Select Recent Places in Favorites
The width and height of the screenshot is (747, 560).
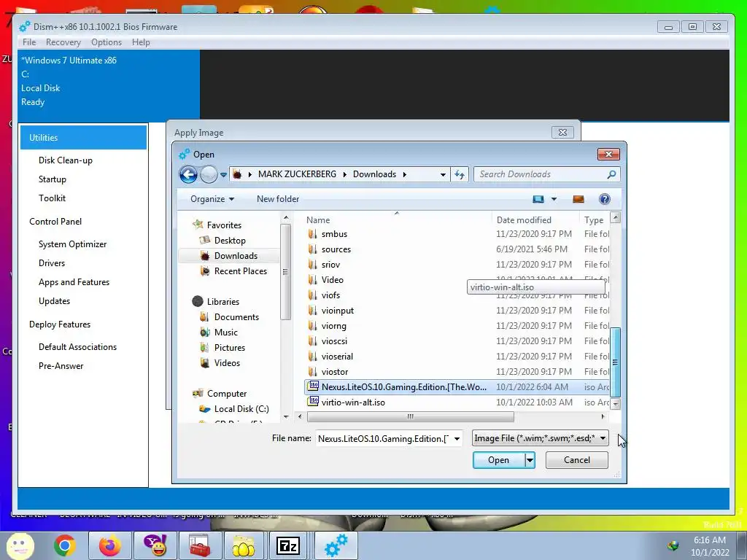[240, 271]
